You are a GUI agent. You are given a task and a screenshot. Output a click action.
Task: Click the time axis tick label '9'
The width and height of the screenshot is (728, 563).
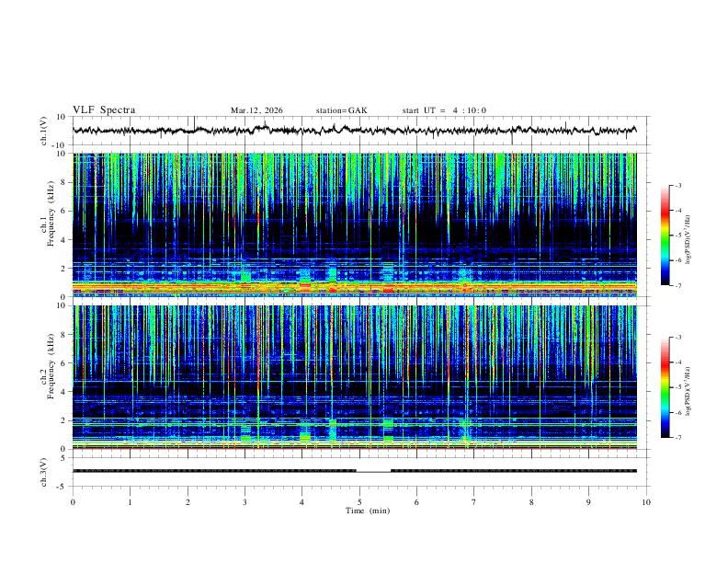[588, 502]
